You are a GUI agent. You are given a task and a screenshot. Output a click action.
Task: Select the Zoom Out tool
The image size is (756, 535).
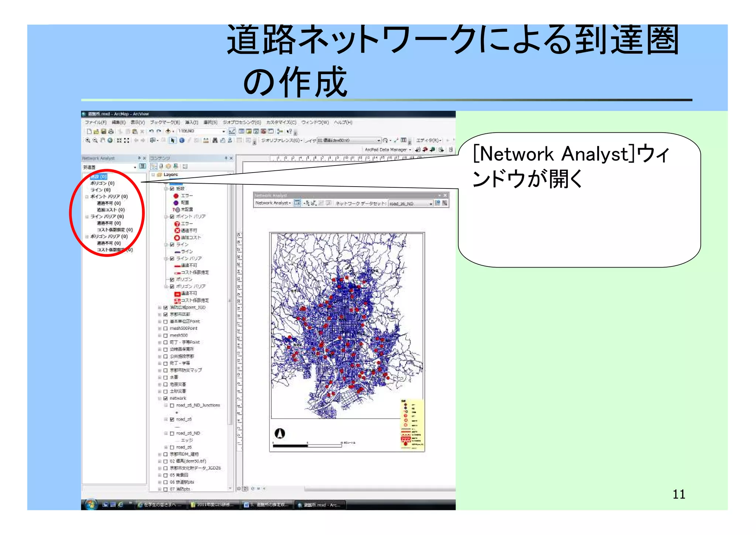pyautogui.click(x=95, y=140)
